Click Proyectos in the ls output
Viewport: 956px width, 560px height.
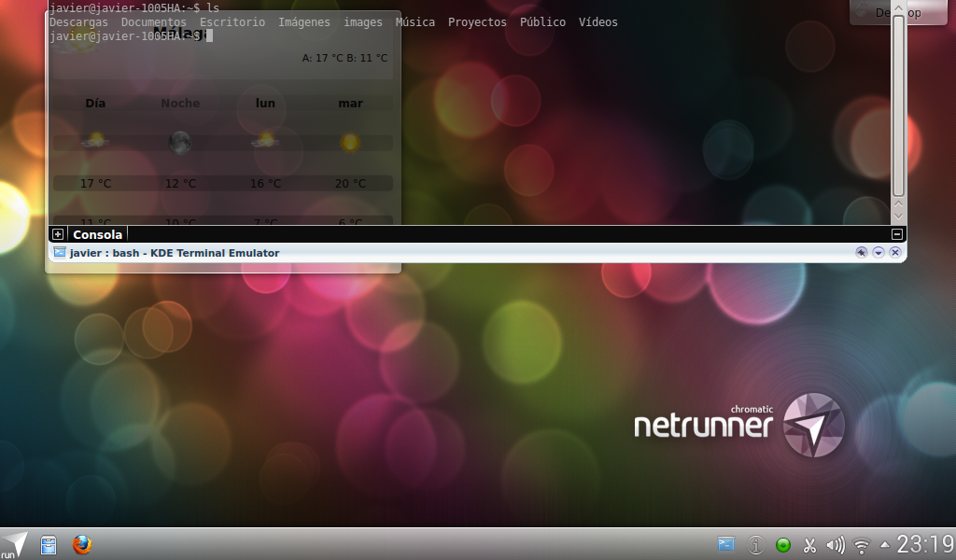[477, 22]
